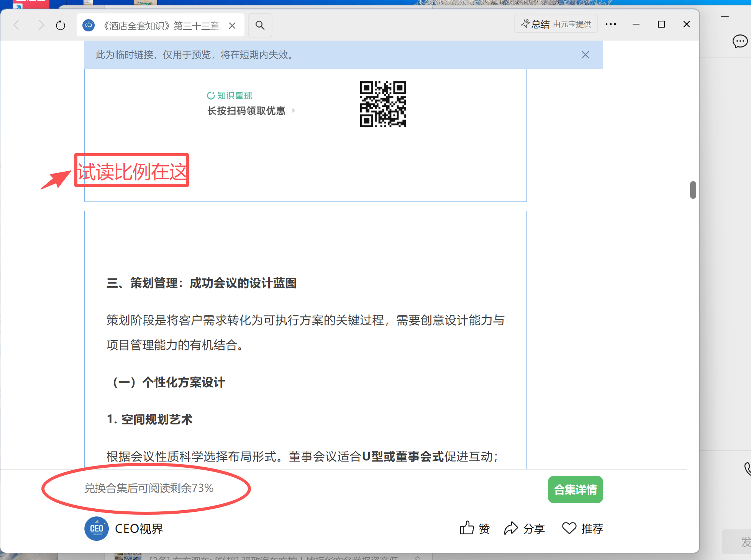Dismiss the temporary link notice banner

point(585,55)
